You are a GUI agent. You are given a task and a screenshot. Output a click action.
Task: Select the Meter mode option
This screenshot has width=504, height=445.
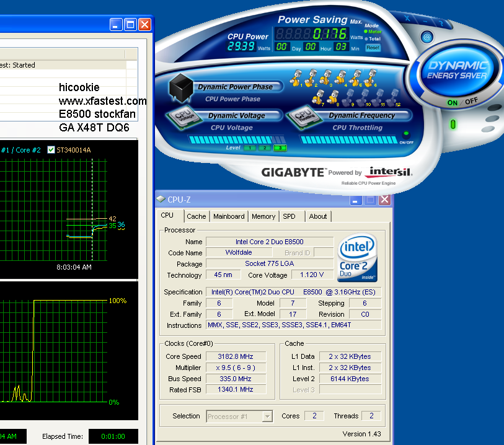click(366, 31)
